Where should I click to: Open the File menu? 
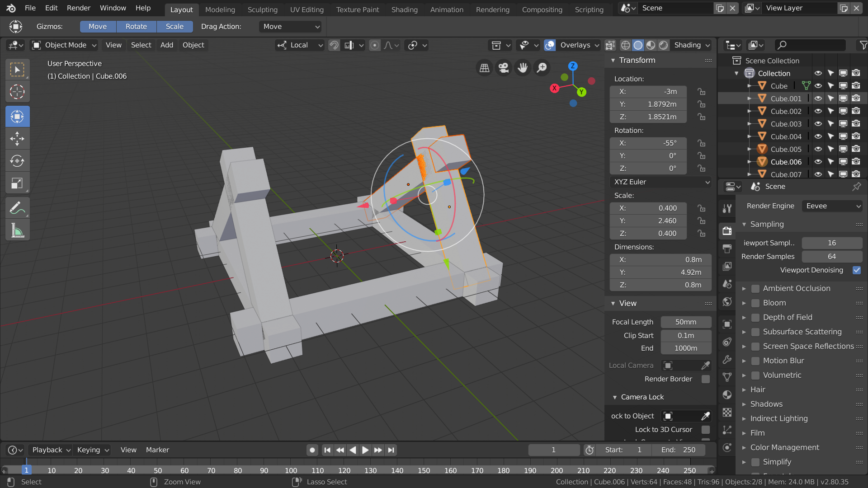[x=30, y=8]
